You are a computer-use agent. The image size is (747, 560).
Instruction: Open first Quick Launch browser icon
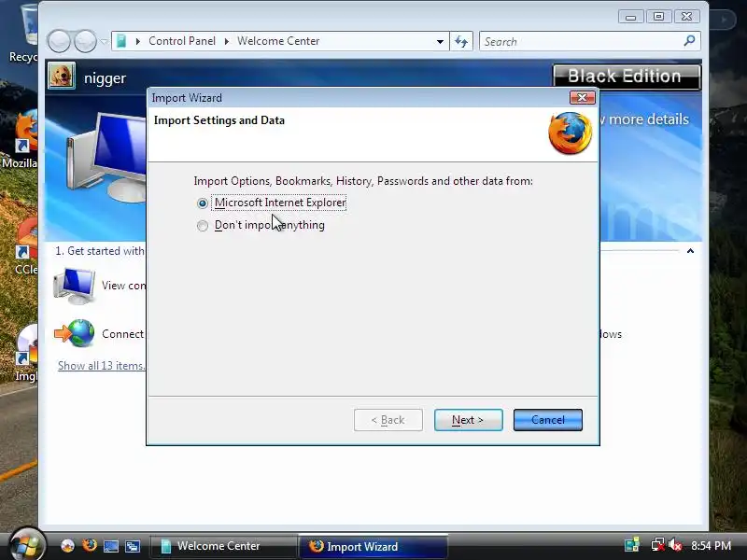[x=67, y=546]
